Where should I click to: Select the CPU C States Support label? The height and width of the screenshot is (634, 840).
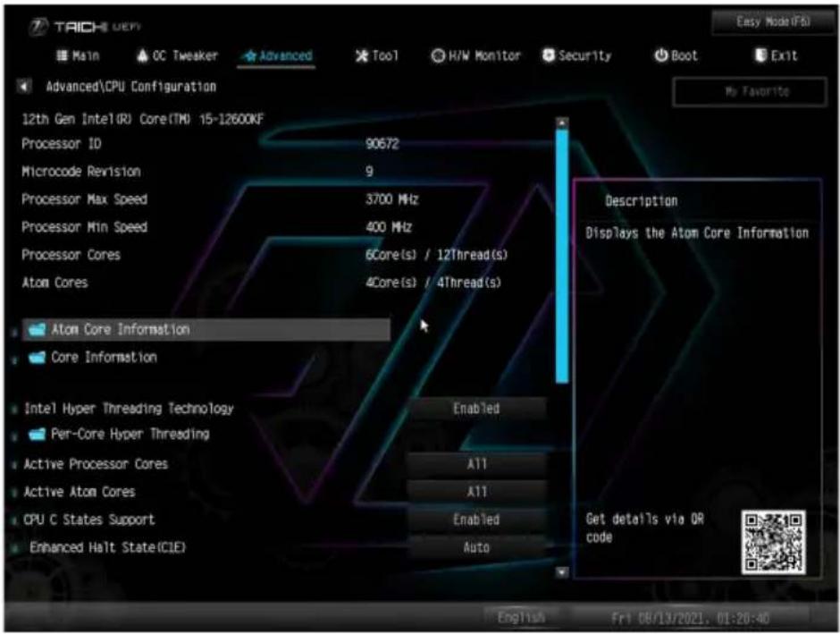(89, 520)
